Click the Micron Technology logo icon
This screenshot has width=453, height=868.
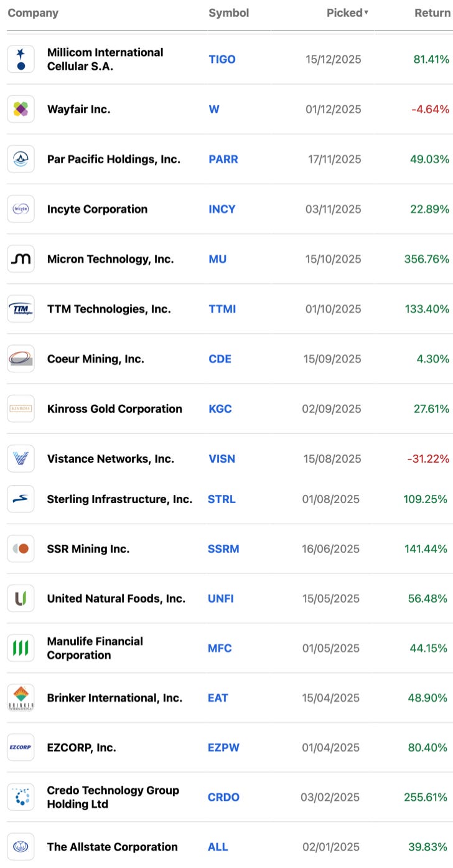21,259
